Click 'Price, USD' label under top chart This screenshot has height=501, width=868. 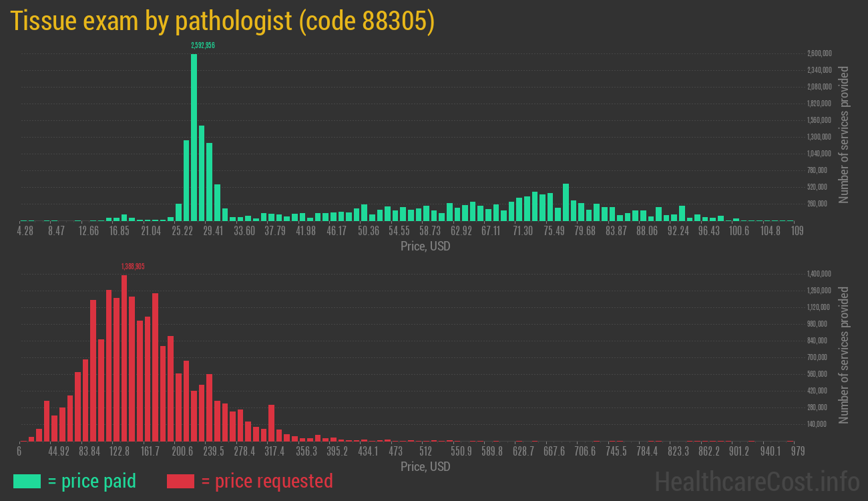[425, 246]
